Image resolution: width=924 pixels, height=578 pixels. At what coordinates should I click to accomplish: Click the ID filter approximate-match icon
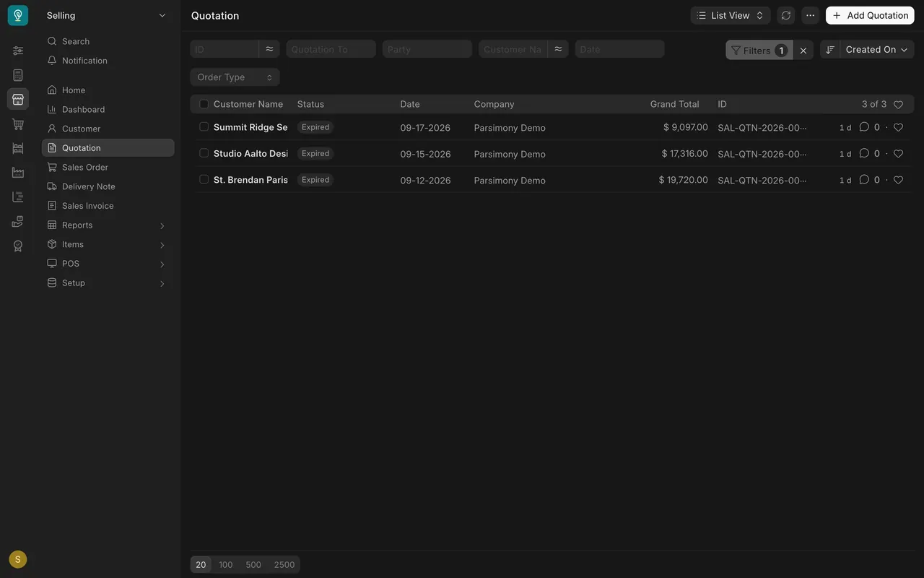click(x=269, y=49)
